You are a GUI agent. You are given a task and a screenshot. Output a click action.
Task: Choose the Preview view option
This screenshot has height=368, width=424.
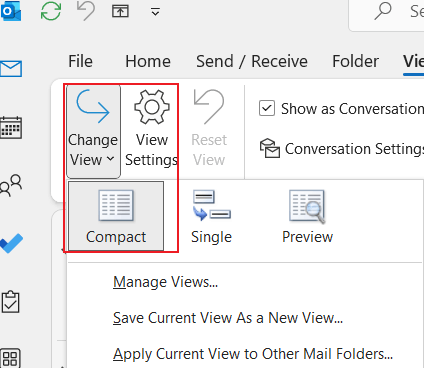click(x=307, y=216)
